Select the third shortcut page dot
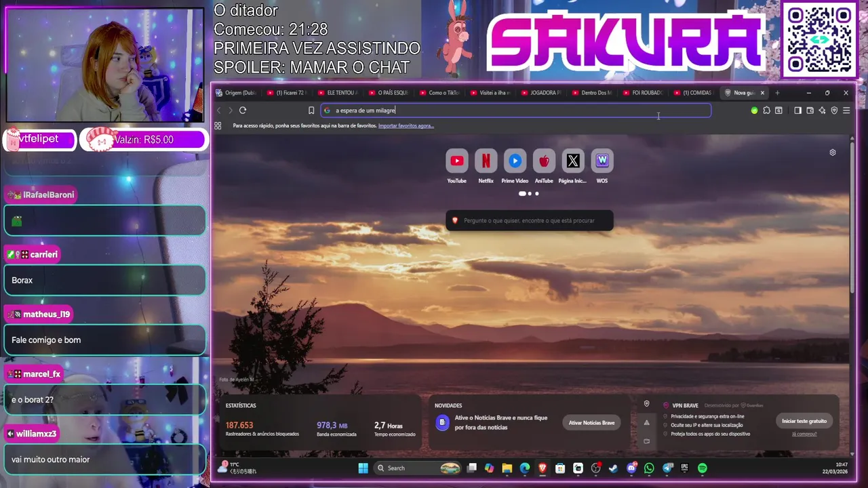 tap(537, 194)
